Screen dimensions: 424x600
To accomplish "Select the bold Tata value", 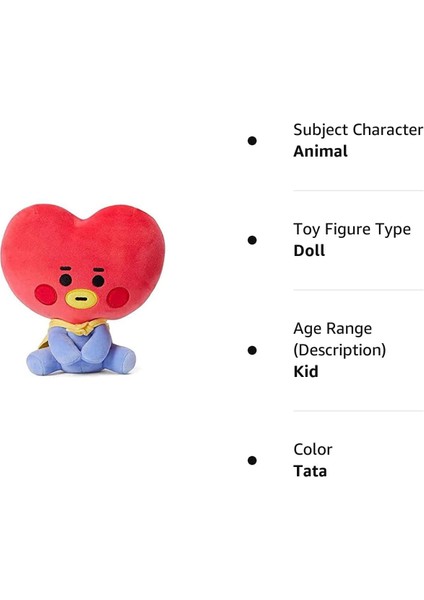I will (x=310, y=471).
